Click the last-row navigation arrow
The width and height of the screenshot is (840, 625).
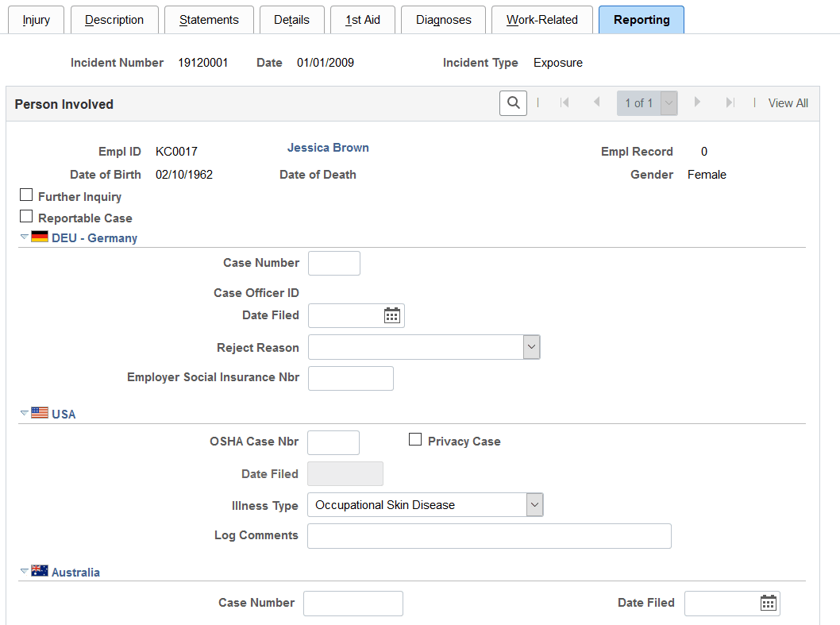tap(730, 102)
